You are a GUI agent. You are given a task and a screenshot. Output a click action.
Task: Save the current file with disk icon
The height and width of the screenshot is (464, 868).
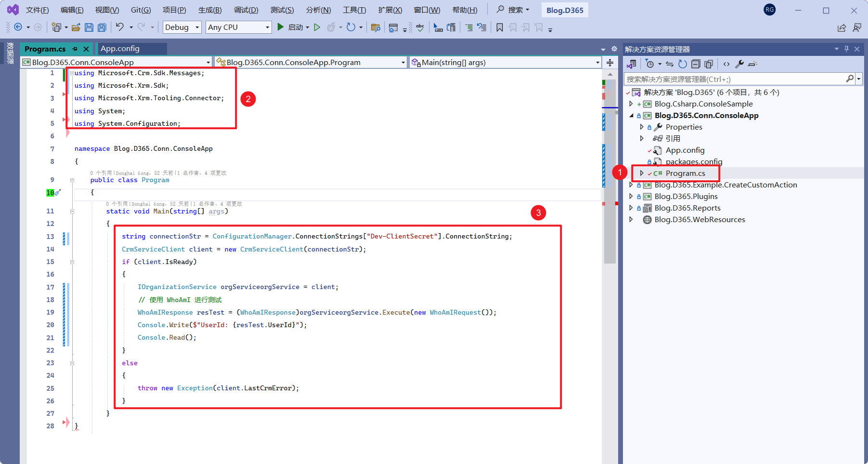pos(89,27)
